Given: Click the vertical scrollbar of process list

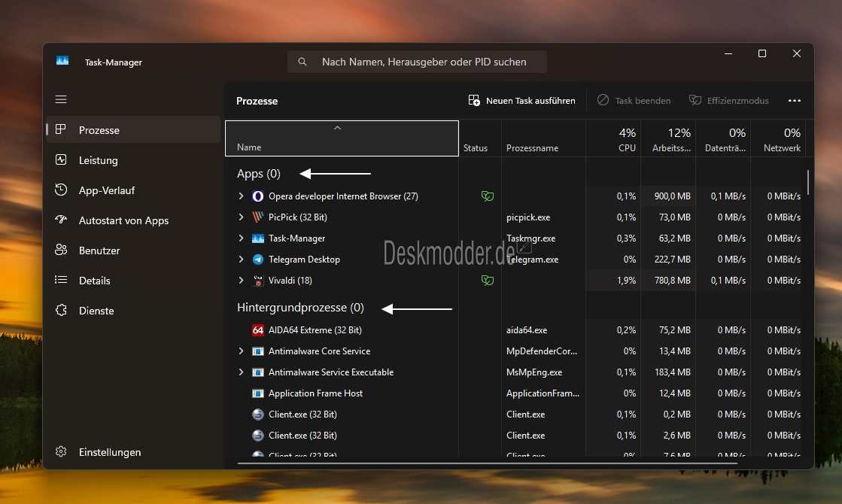Looking at the screenshot, I should pyautogui.click(x=807, y=183).
